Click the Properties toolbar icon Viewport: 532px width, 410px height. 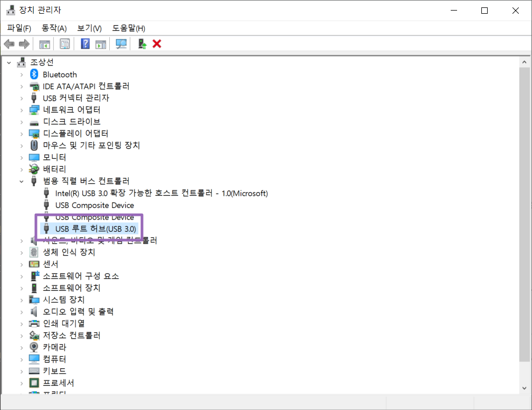coord(65,44)
